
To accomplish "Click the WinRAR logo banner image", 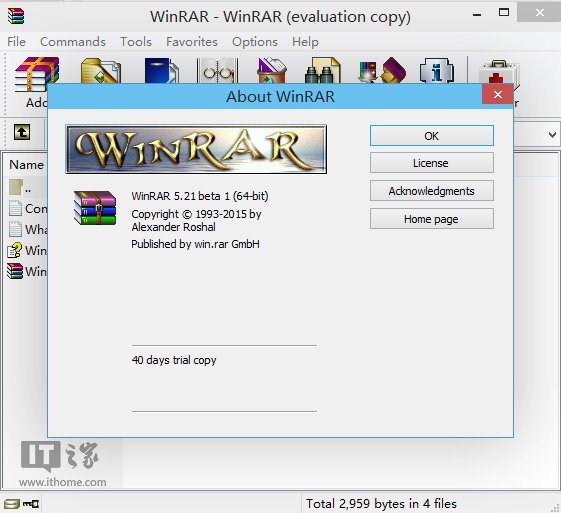I will click(196, 149).
